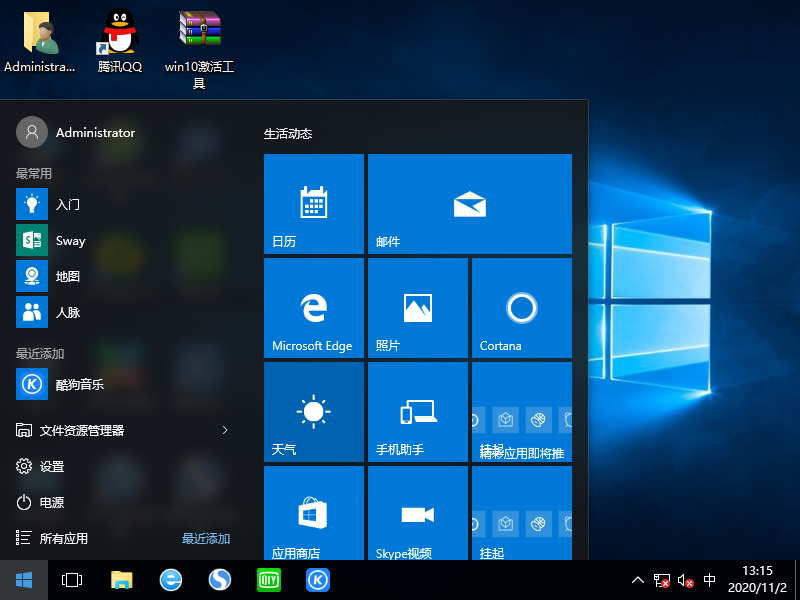Show 所有应用 list
The height and width of the screenshot is (600, 800).
point(63,538)
